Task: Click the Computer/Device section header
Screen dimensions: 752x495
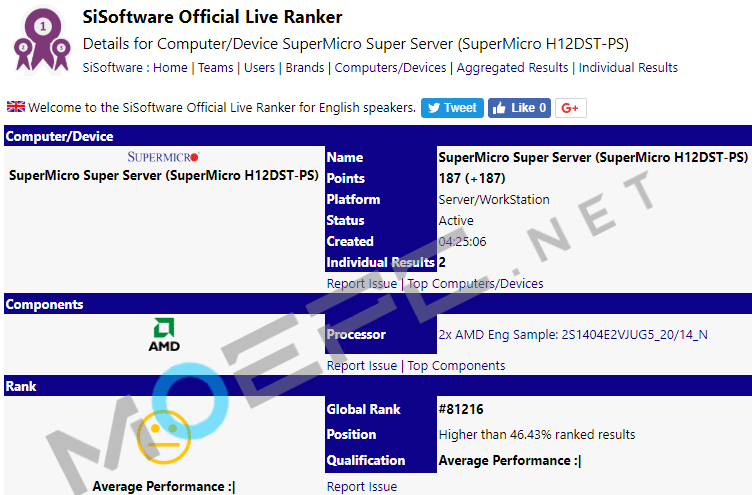Action: (x=378, y=136)
